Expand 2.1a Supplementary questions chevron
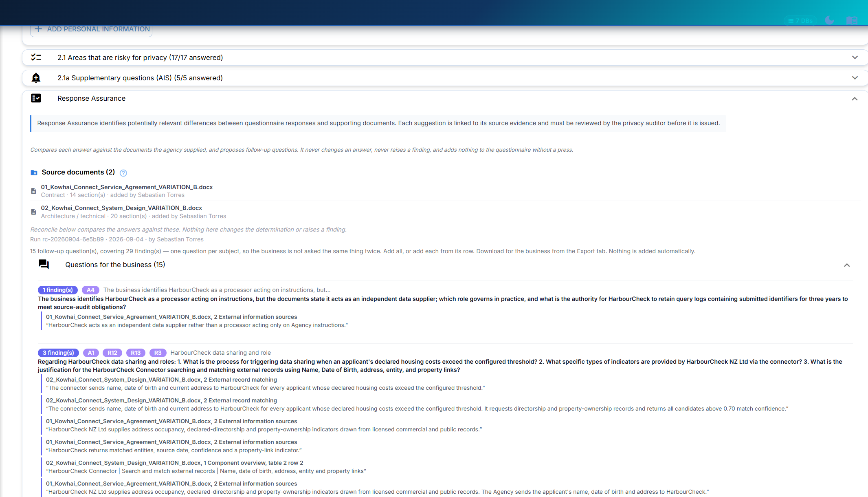 [855, 78]
